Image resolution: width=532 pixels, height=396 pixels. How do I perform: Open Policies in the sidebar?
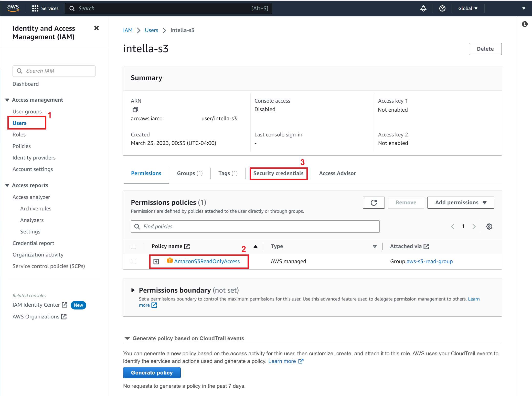pyautogui.click(x=22, y=146)
